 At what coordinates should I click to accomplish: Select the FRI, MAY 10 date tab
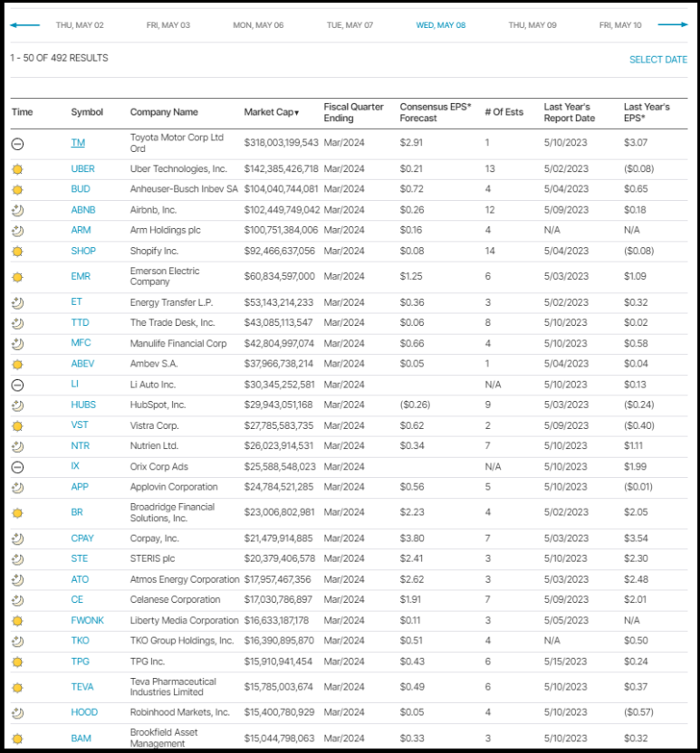pos(620,25)
